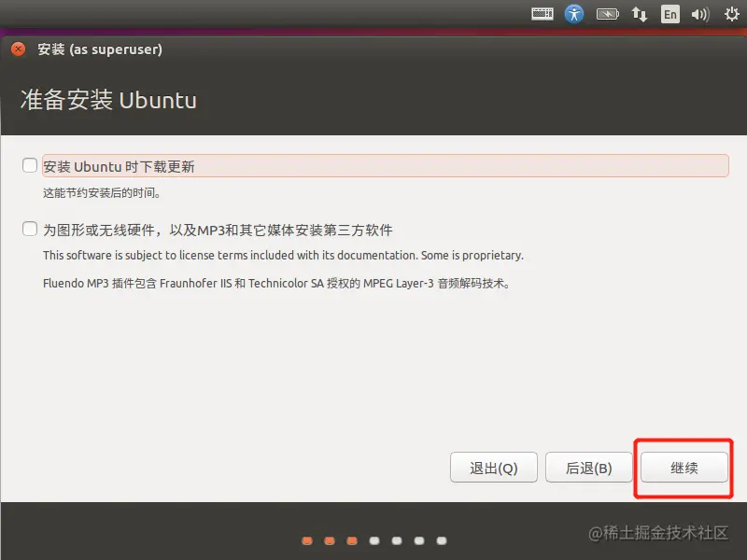The width and height of the screenshot is (747, 560).
Task: Close the installer window with red button
Action: (18, 49)
